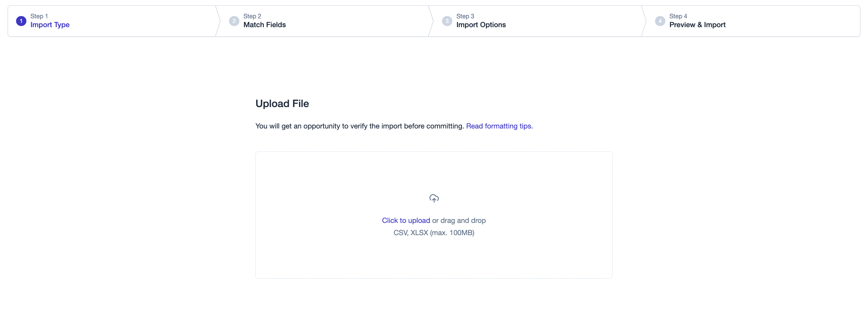Select the number 3 step circle
This screenshot has width=868, height=325.
(x=447, y=21)
